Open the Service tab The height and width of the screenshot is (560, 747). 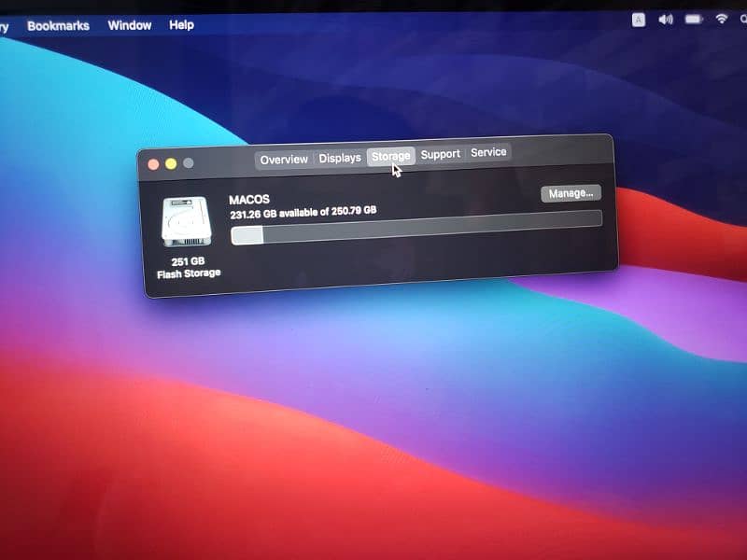coord(488,152)
